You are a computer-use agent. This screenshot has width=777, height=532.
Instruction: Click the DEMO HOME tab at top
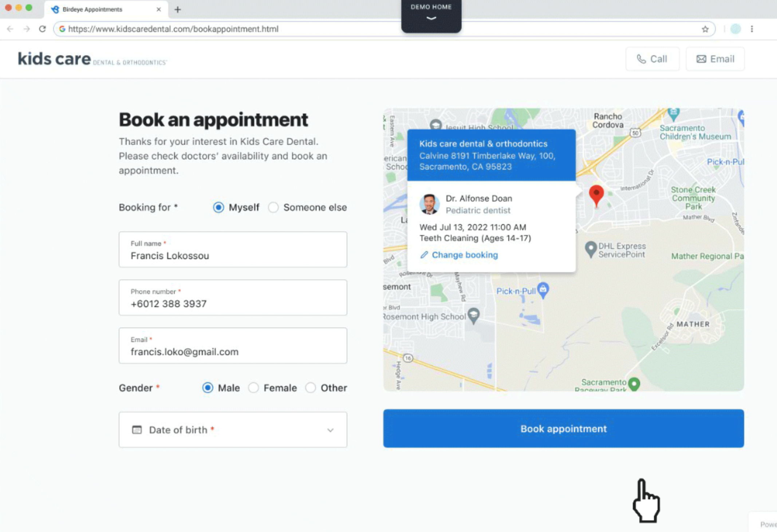click(430, 12)
